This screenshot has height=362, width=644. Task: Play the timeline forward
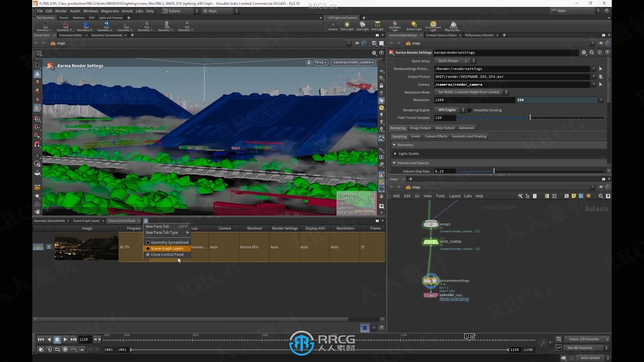coord(65,340)
